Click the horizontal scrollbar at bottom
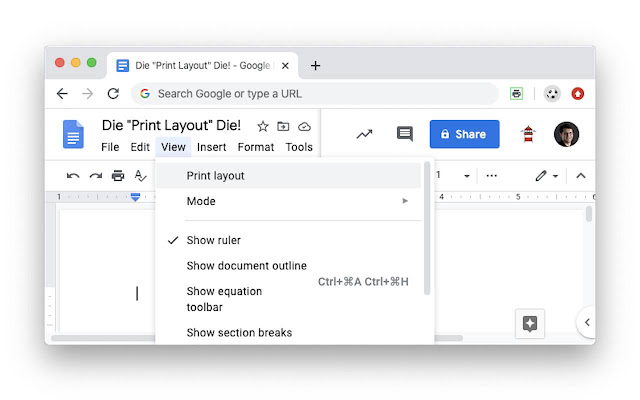The height and width of the screenshot is (400, 640). pos(257,338)
